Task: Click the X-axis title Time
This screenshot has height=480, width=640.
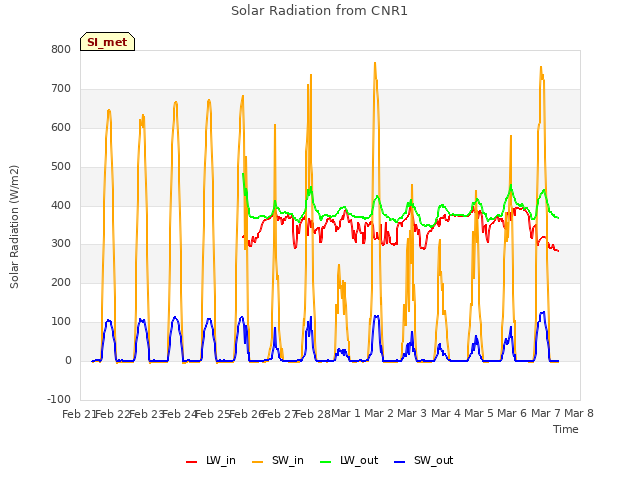Action: point(566,429)
